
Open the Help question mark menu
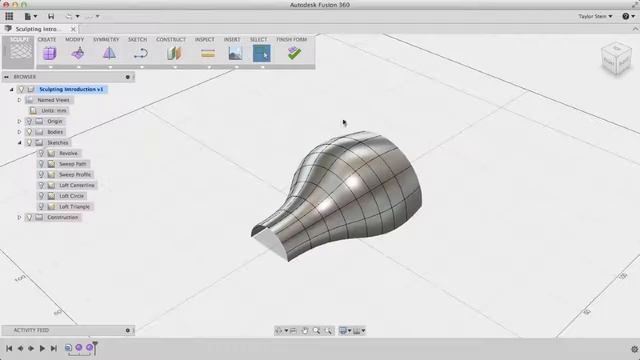628,16
